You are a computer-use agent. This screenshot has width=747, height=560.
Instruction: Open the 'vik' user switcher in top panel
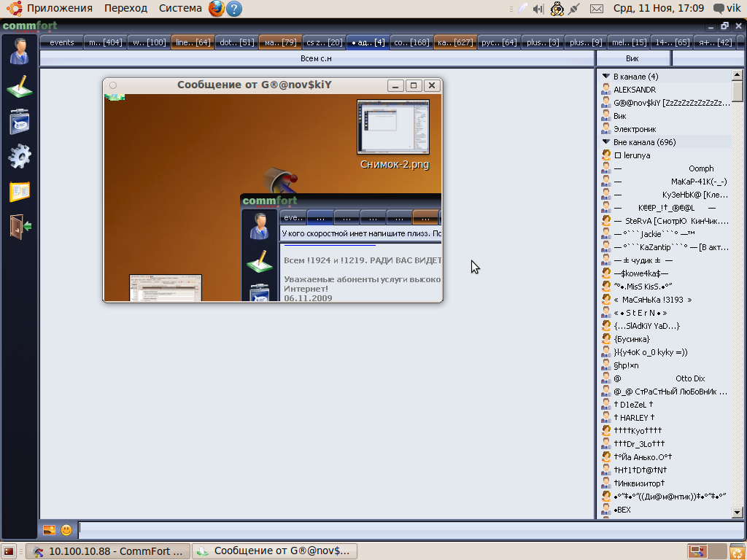727,9
